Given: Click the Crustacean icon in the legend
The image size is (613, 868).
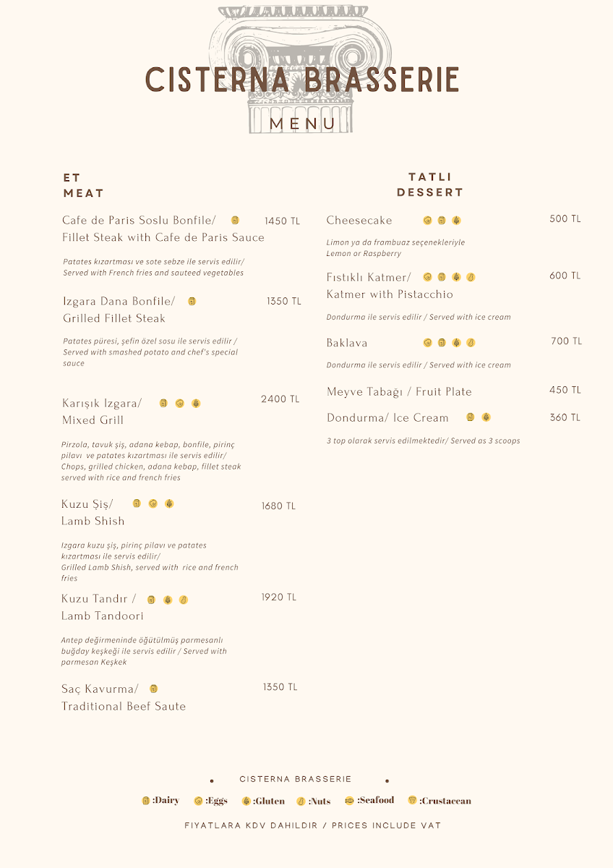Looking at the screenshot, I should (413, 800).
